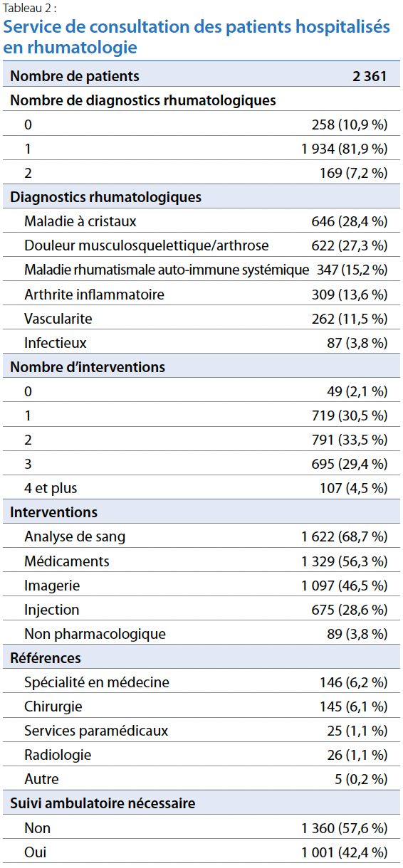Select the value 2 361
The height and width of the screenshot is (868, 403).
tap(370, 76)
